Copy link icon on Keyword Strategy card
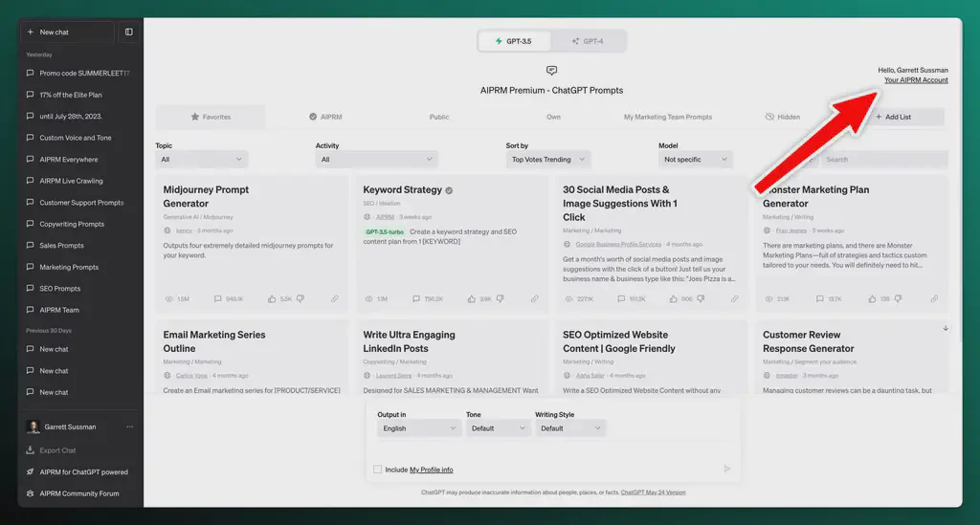980x525 pixels. (535, 299)
